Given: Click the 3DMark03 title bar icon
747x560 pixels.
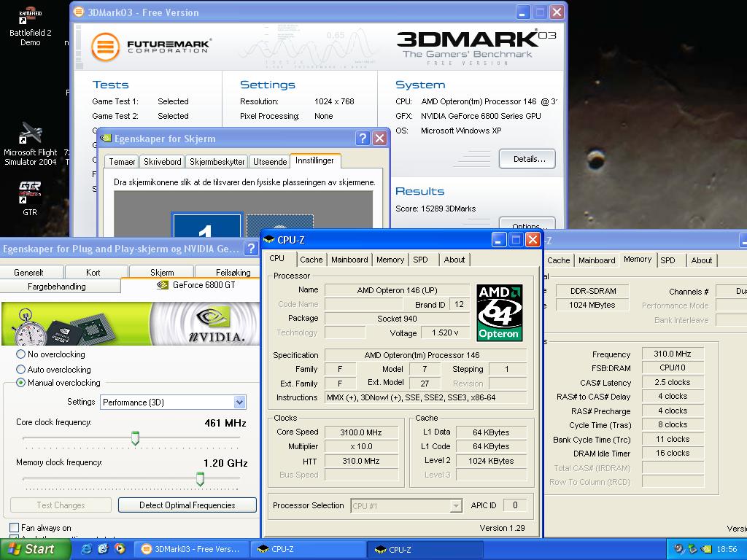Looking at the screenshot, I should tap(79, 12).
